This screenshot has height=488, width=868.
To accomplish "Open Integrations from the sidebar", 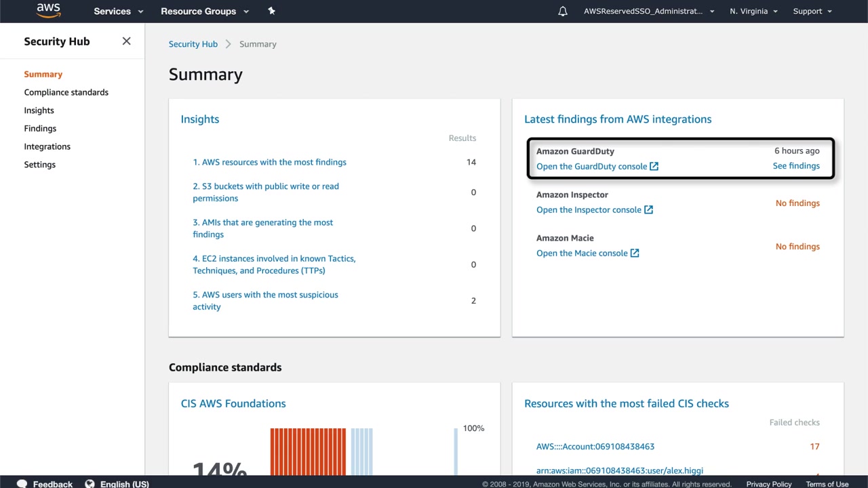I will pyautogui.click(x=47, y=146).
